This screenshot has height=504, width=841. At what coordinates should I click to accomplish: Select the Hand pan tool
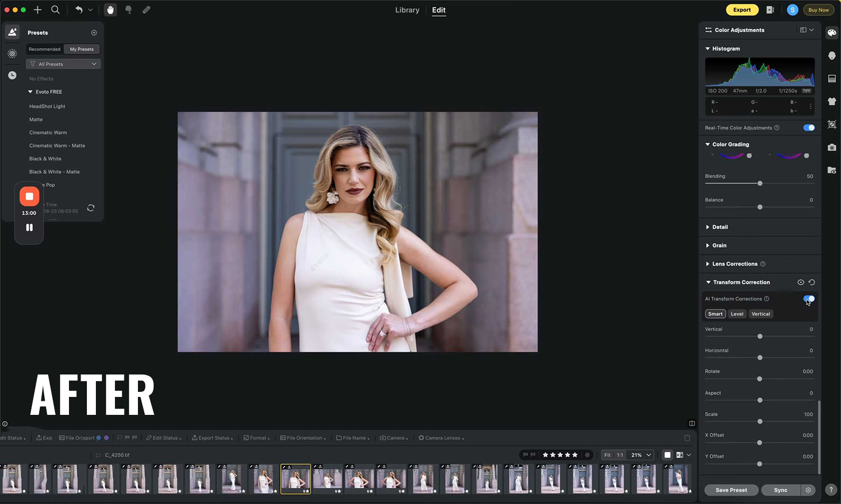110,10
